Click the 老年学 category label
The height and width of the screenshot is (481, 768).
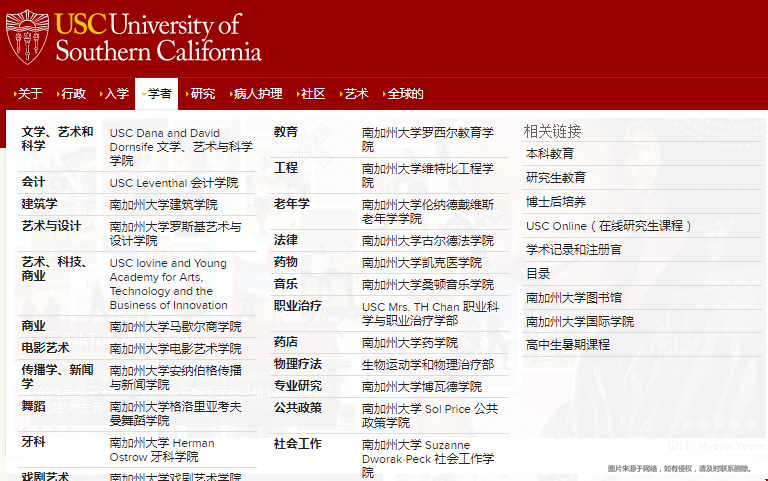(x=291, y=204)
